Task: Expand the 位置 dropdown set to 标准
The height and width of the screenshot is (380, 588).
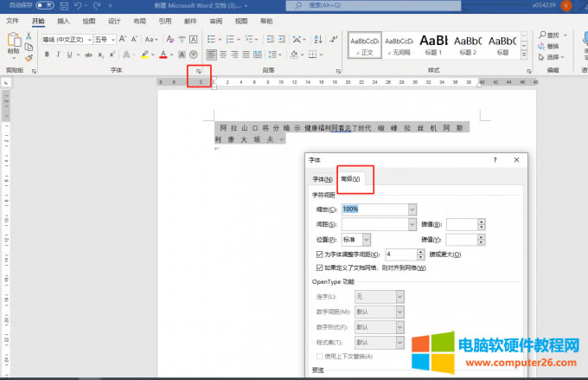Action: [x=367, y=239]
